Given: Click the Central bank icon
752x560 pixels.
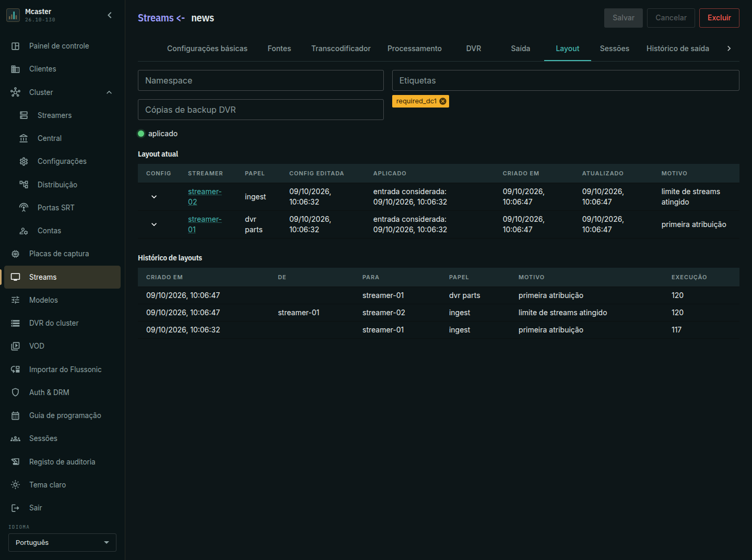Looking at the screenshot, I should pyautogui.click(x=24, y=138).
